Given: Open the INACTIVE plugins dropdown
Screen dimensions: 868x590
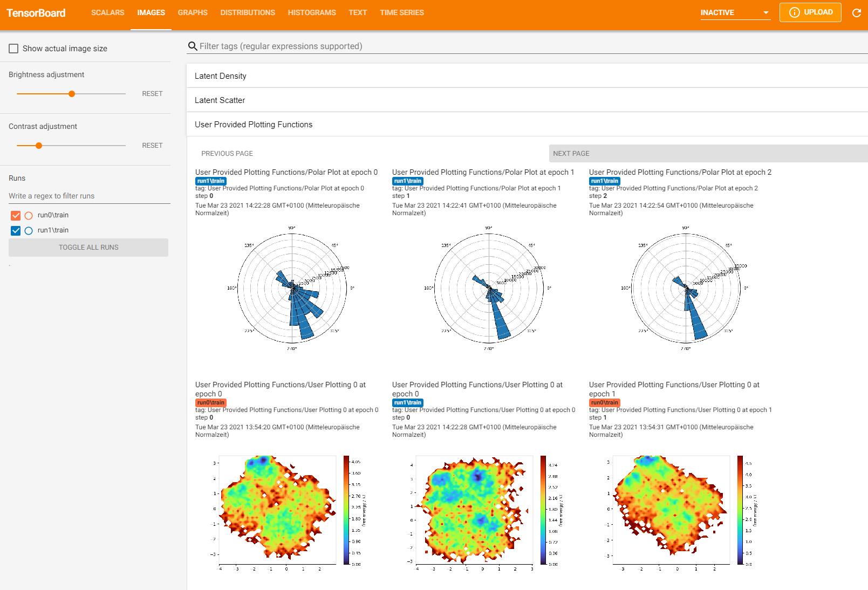Looking at the screenshot, I should [x=735, y=12].
